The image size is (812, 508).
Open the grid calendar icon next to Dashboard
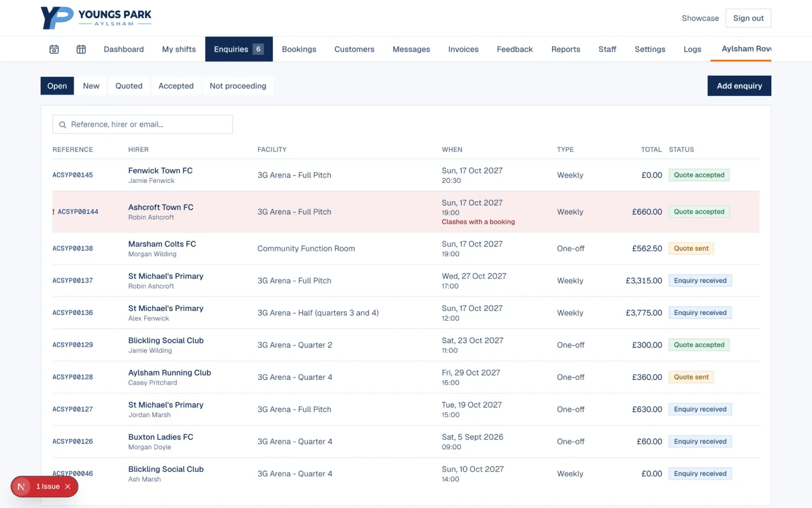(81, 49)
